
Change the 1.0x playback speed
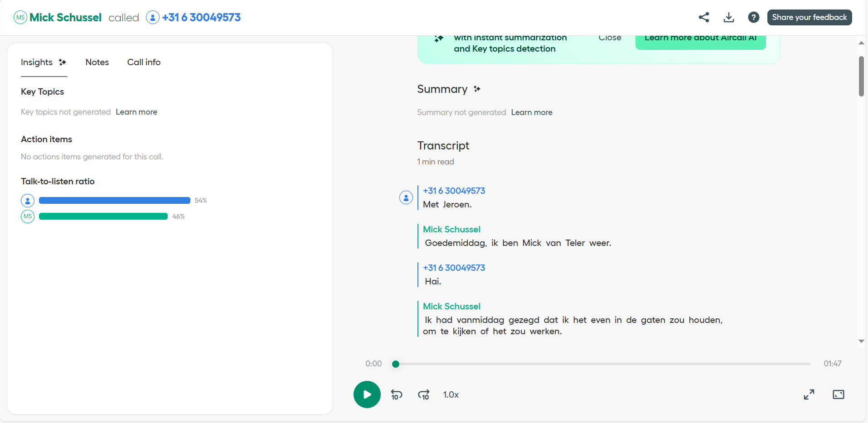point(451,395)
